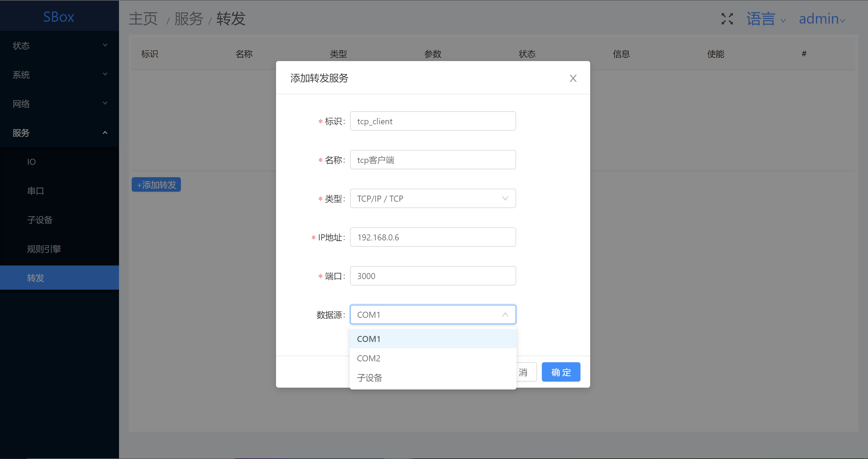Click the fullscreen toggle icon in header

(727, 18)
